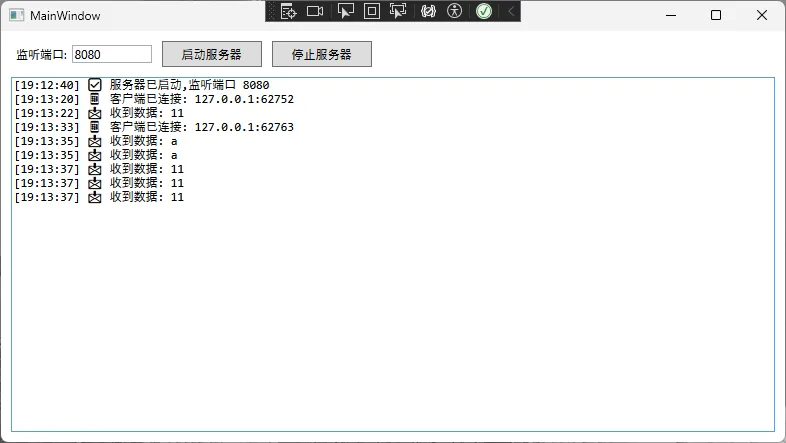The height and width of the screenshot is (443, 786).
Task: Select the log line for client 127.0.0.1:62752
Action: 200,99
